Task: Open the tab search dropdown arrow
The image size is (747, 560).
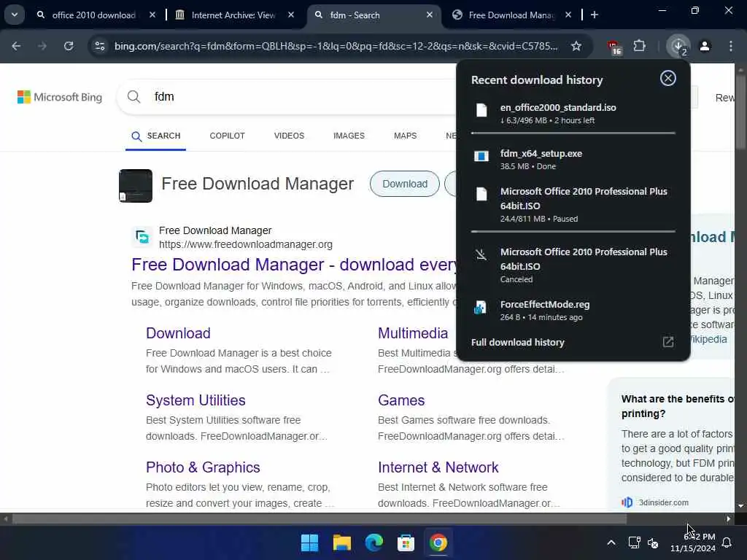Action: point(15,15)
